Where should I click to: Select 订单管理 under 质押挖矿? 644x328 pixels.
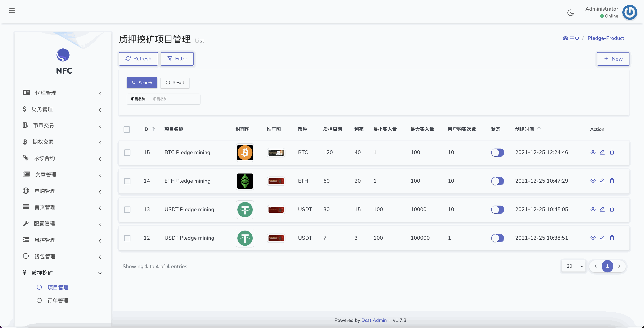click(58, 300)
